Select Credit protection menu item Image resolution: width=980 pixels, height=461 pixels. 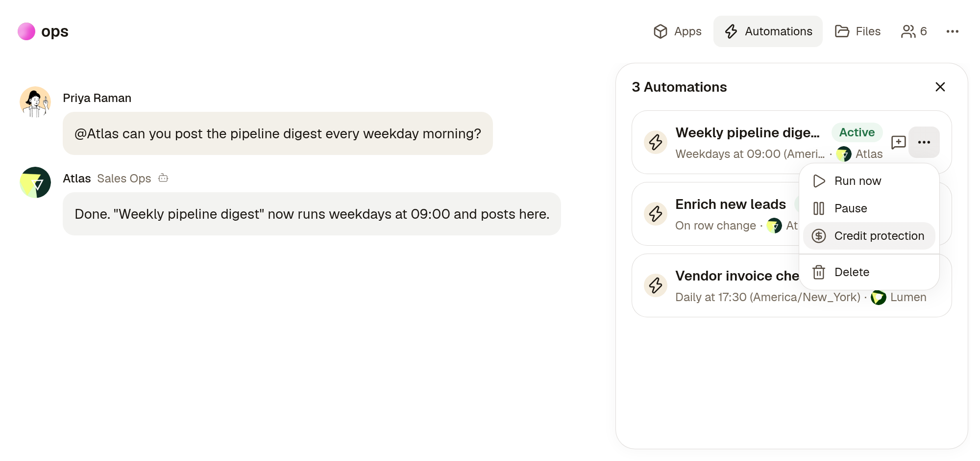[869, 236]
